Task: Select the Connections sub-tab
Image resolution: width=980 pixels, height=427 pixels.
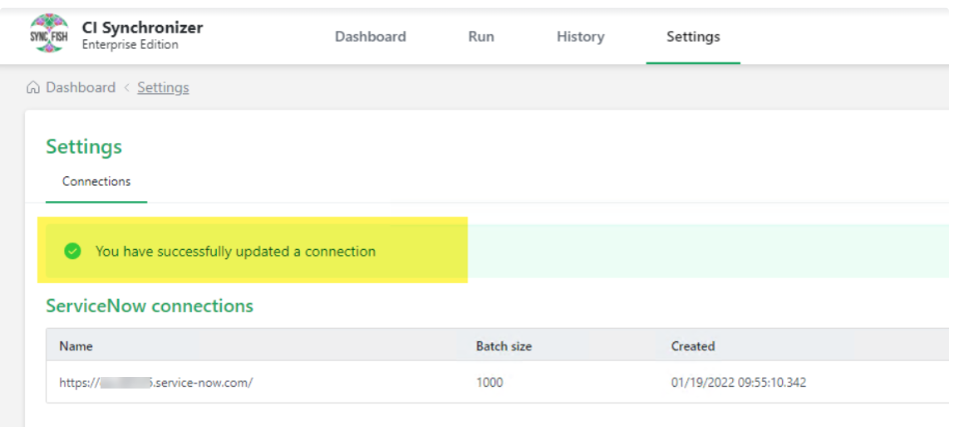Action: [96, 181]
